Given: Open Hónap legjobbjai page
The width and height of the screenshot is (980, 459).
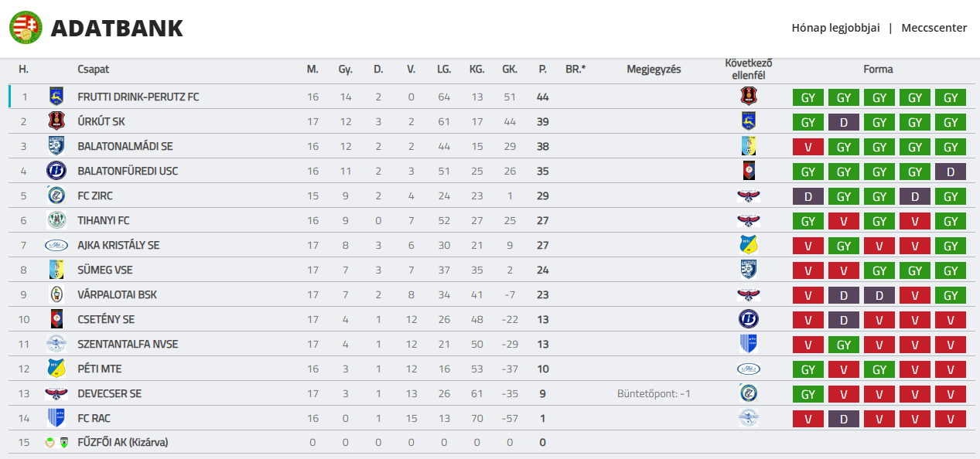Looking at the screenshot, I should 835,28.
